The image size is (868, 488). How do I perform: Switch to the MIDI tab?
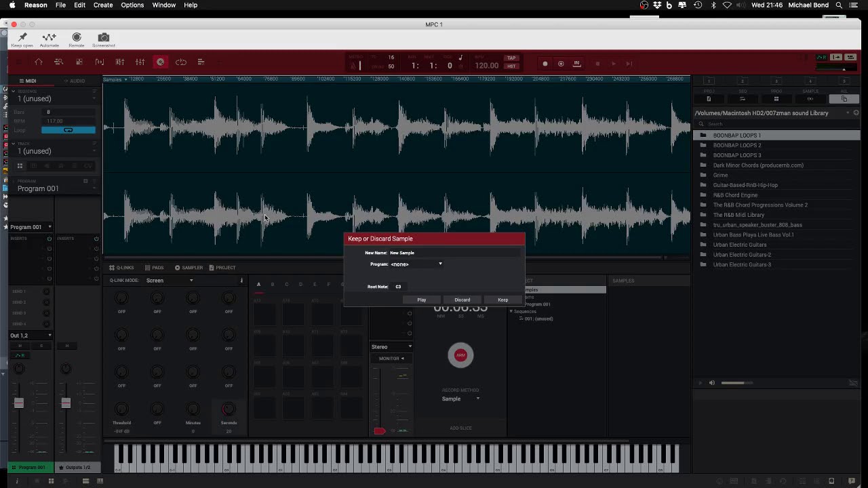(x=28, y=81)
